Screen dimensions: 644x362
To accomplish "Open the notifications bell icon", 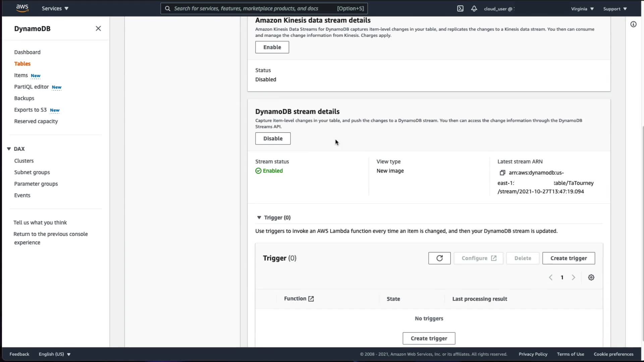I will point(474,9).
